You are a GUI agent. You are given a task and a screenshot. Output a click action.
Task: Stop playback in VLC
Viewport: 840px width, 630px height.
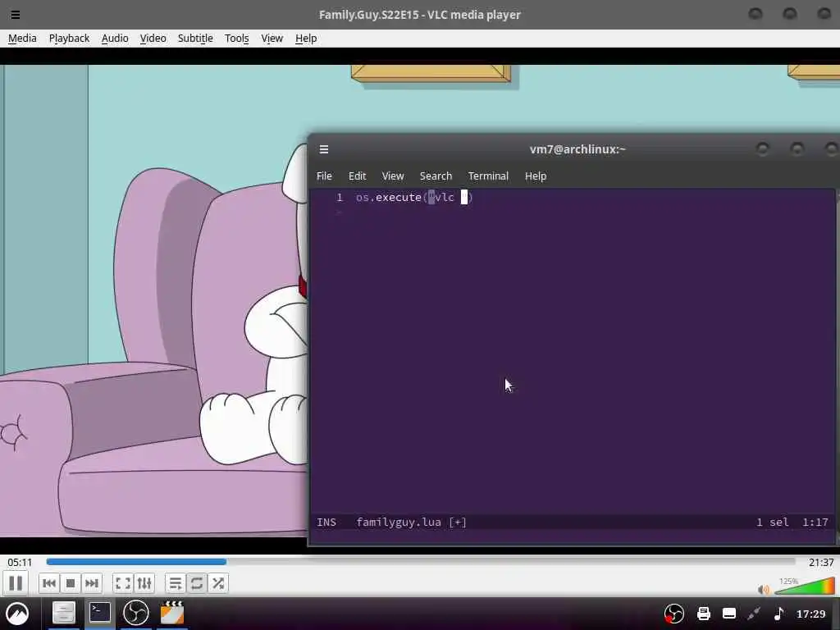[71, 583]
